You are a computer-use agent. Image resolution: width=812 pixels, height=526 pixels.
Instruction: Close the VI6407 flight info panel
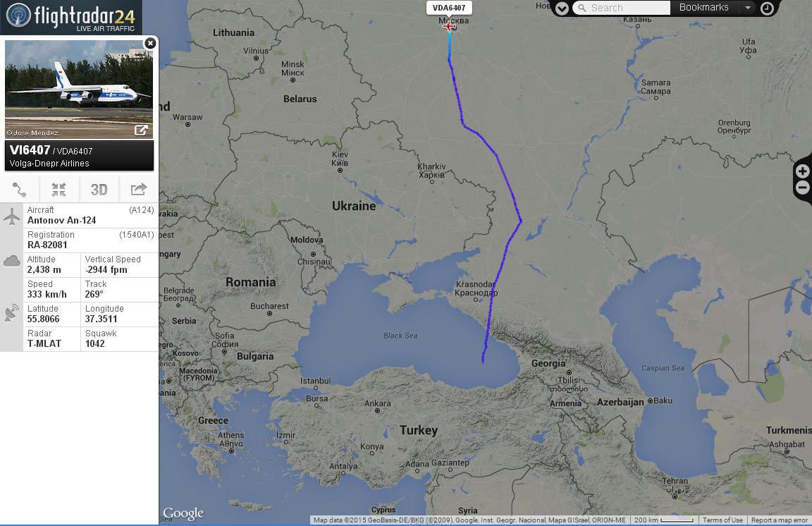150,43
